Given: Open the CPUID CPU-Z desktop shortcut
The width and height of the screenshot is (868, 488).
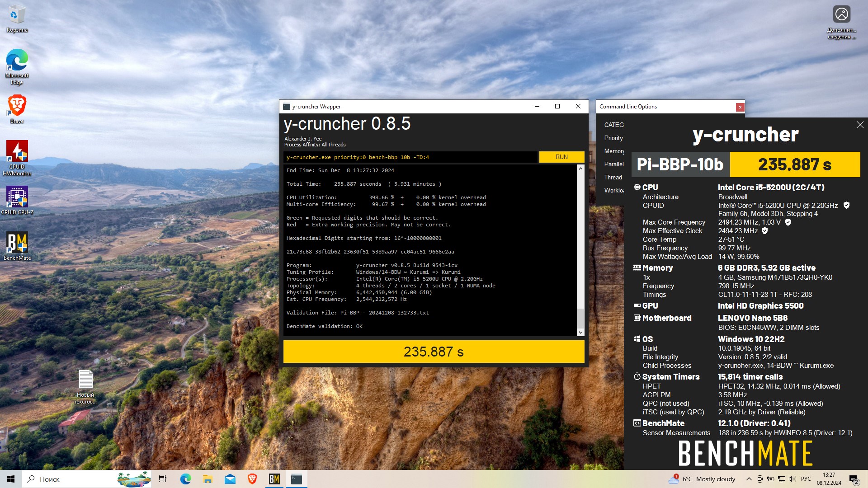Looking at the screenshot, I should [x=17, y=200].
